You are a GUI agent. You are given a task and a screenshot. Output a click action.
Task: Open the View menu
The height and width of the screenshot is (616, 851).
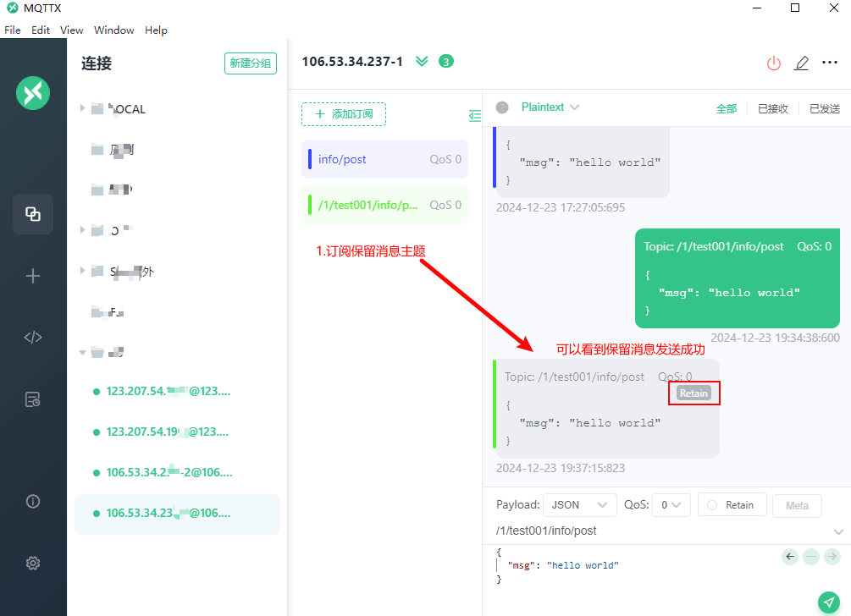(72, 30)
